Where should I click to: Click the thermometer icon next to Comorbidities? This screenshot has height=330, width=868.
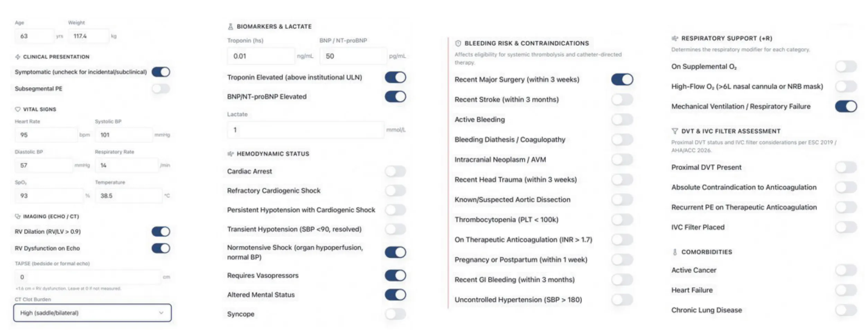click(x=675, y=252)
